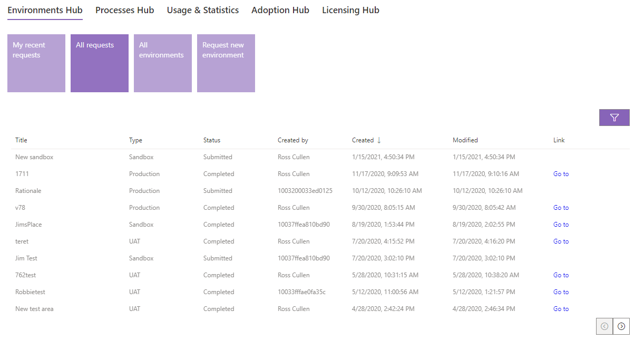Viewport: 644px width, 340px height.
Task: Follow Go to link for 1711
Action: coord(561,174)
